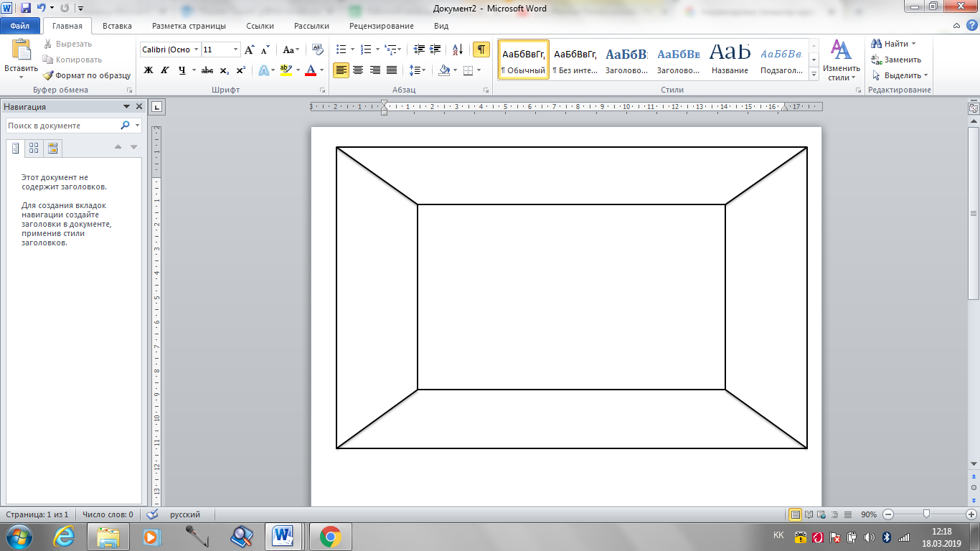980x551 pixels.
Task: Click the Grow Font icon
Action: (x=249, y=50)
